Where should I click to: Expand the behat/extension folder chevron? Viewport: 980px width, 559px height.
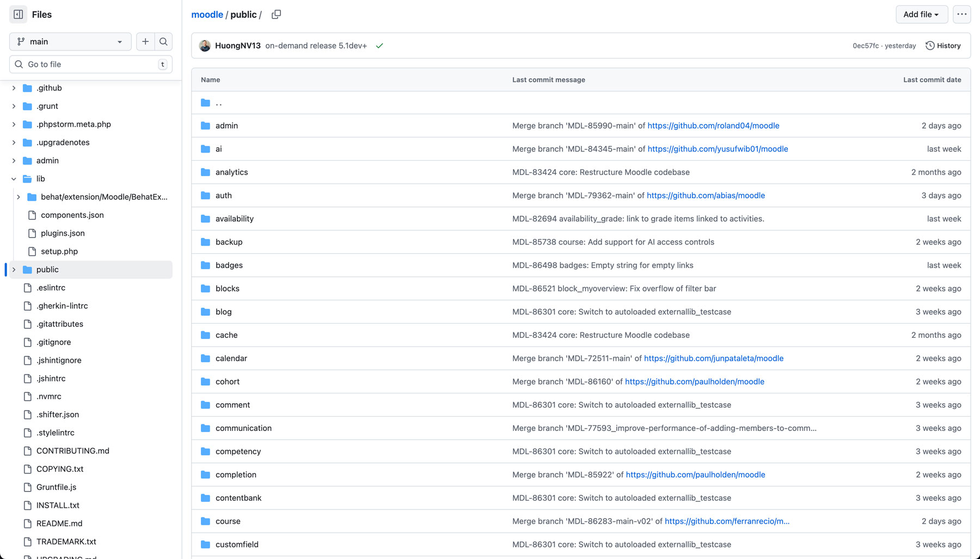pos(19,197)
